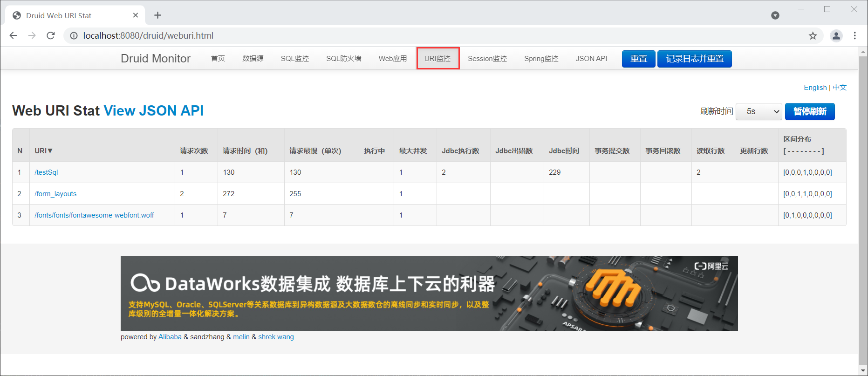This screenshot has height=376, width=868.
Task: Open the Spring监控 page
Action: point(541,59)
